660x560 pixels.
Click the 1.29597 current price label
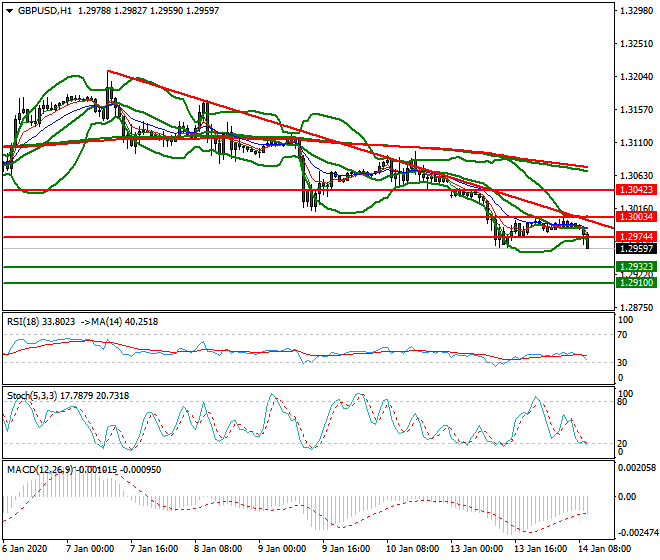[635, 248]
